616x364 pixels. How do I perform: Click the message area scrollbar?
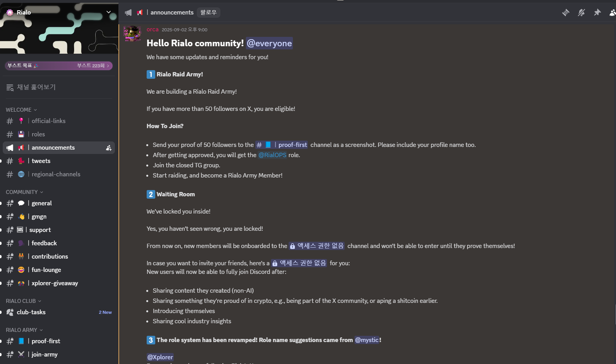pos(615,315)
